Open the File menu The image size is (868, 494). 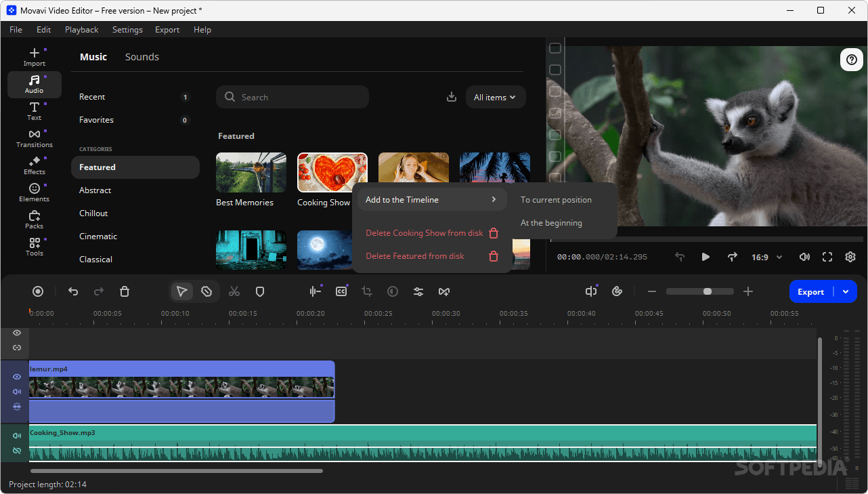tap(16, 30)
